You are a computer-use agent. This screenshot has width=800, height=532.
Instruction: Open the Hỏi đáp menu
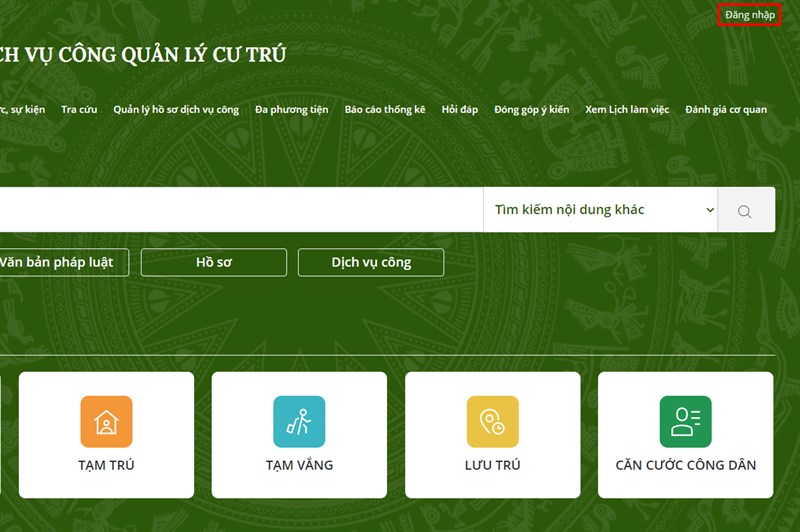(460, 110)
